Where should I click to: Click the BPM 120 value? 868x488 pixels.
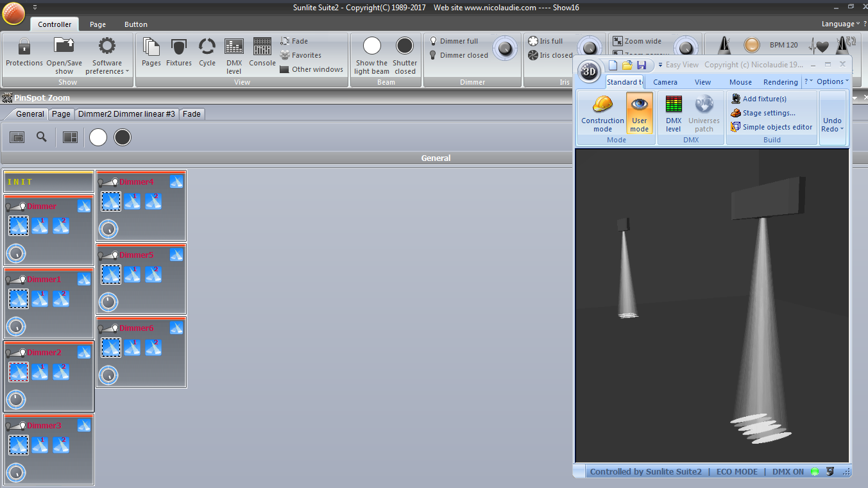pos(784,46)
